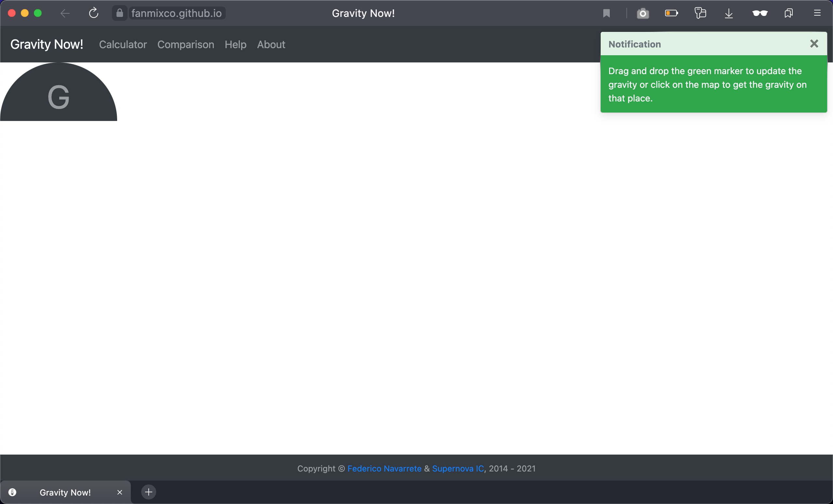
Task: Take a snapshot with the camera icon
Action: click(x=643, y=14)
